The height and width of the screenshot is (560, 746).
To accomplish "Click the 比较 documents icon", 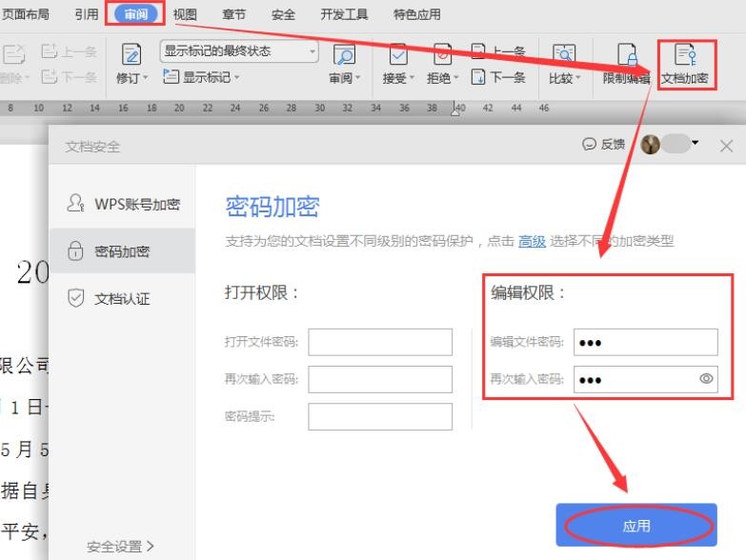I will [564, 54].
